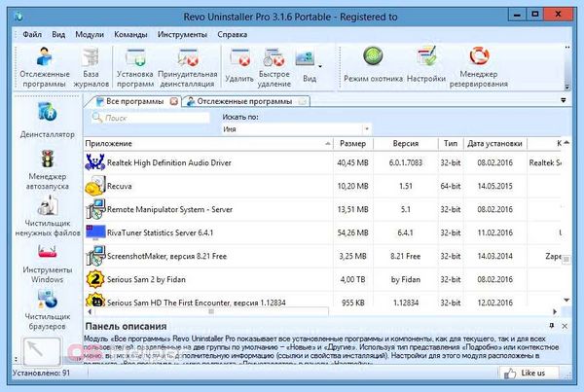
Task: Sort by Приложение column header
Action: pyautogui.click(x=208, y=143)
